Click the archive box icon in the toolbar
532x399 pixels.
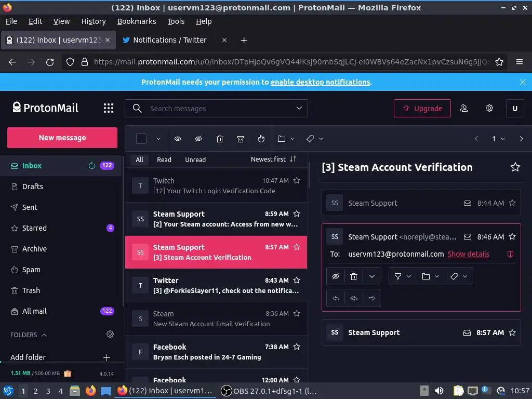pos(240,139)
